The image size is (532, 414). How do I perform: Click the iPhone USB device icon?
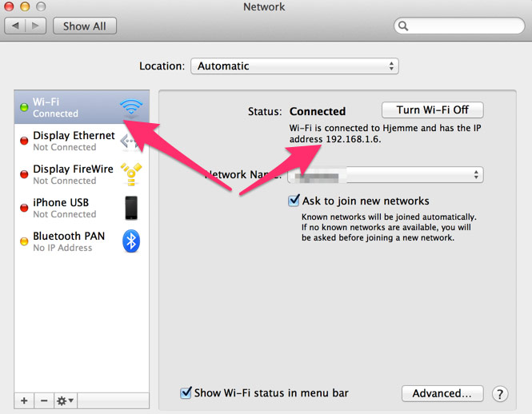tap(131, 208)
